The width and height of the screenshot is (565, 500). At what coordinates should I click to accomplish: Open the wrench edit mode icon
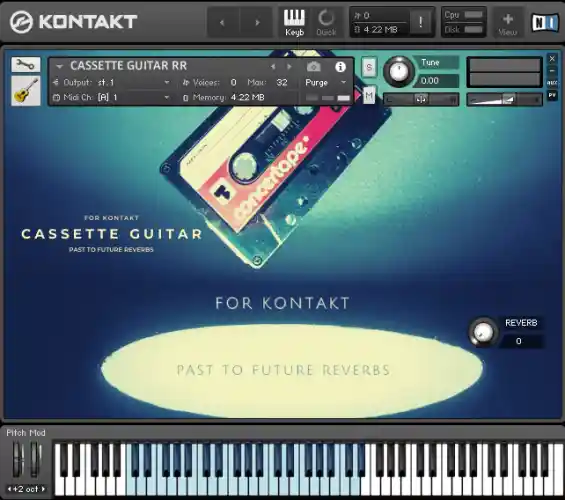[26, 64]
